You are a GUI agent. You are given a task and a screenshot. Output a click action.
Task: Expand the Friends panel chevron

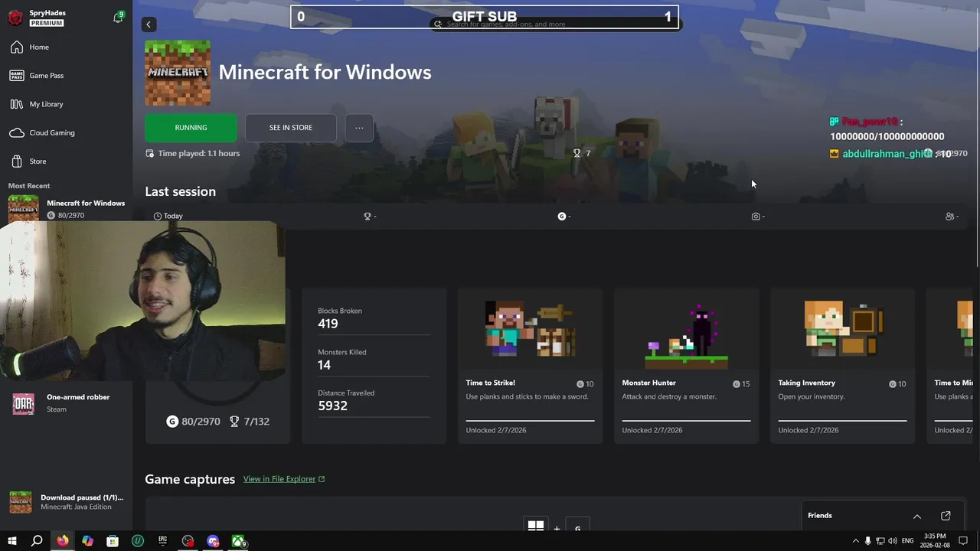point(916,517)
